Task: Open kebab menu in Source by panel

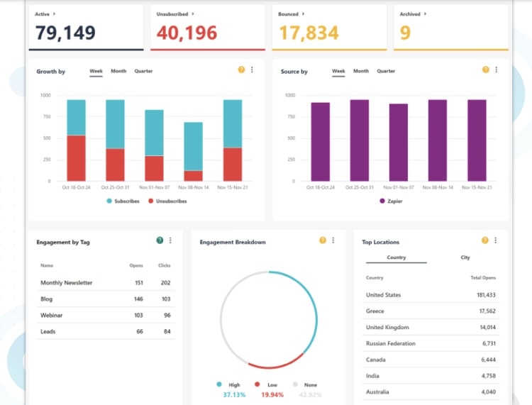Action: pos(496,70)
